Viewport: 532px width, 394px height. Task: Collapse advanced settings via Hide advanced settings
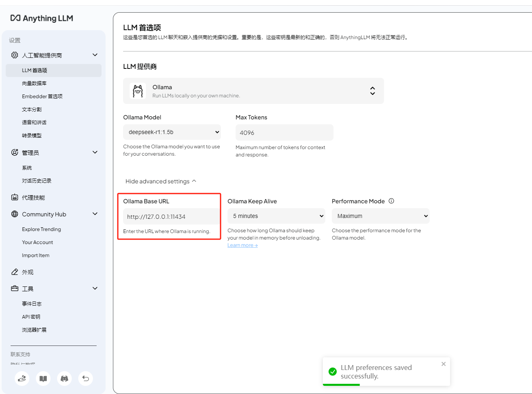coord(160,181)
